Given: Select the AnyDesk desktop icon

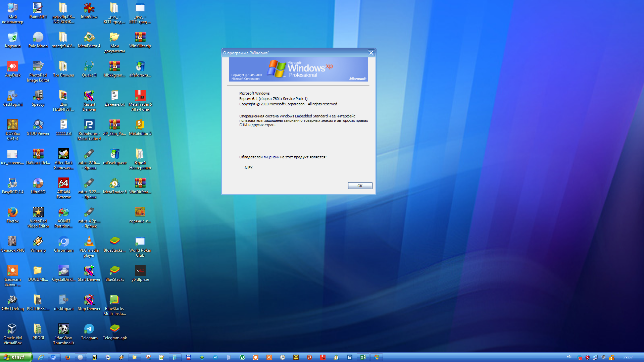Looking at the screenshot, I should (x=13, y=69).
